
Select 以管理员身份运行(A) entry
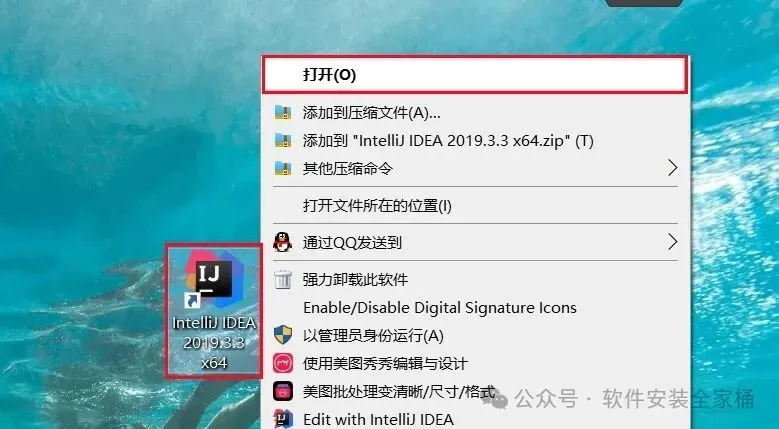(x=475, y=336)
